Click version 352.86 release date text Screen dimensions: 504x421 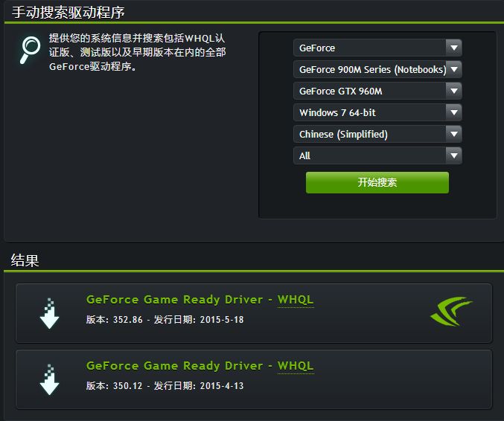tap(165, 320)
